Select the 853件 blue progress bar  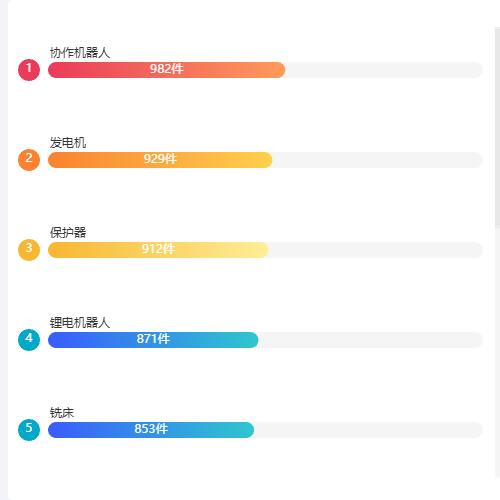coord(151,430)
